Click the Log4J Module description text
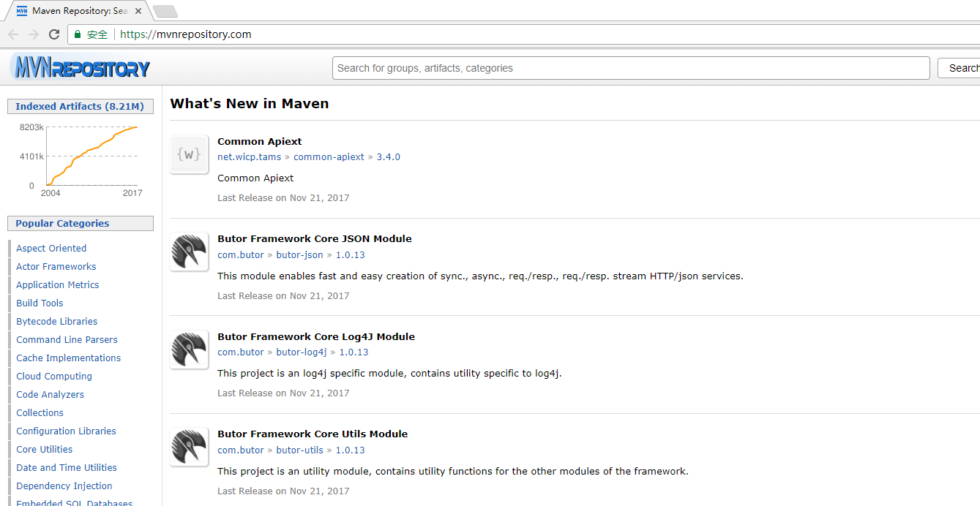This screenshot has width=980, height=506. [x=389, y=374]
